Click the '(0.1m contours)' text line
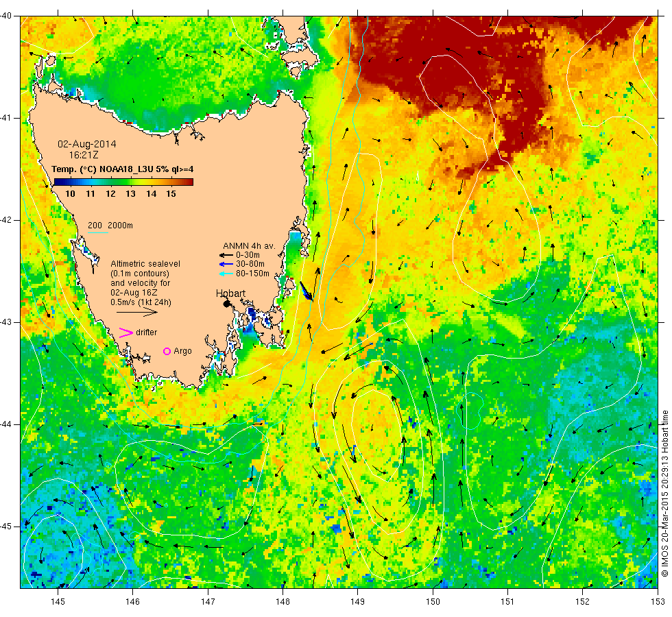Screen dimensions: 672x617 click(x=140, y=274)
